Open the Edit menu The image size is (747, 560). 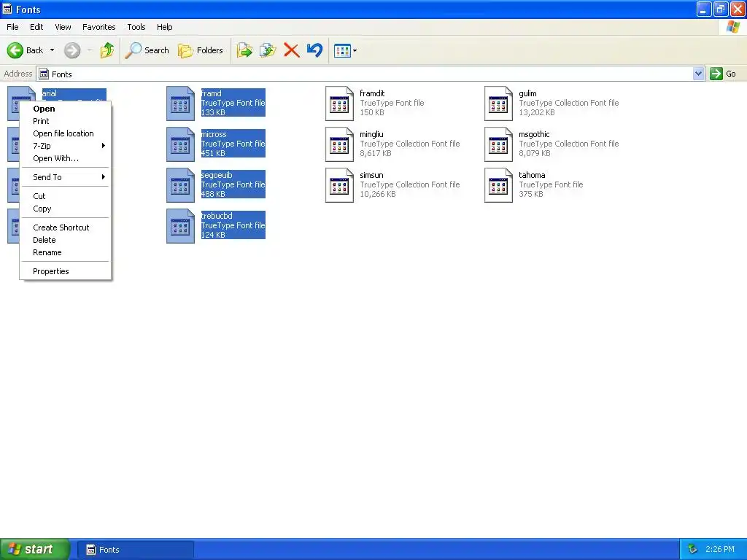point(36,27)
